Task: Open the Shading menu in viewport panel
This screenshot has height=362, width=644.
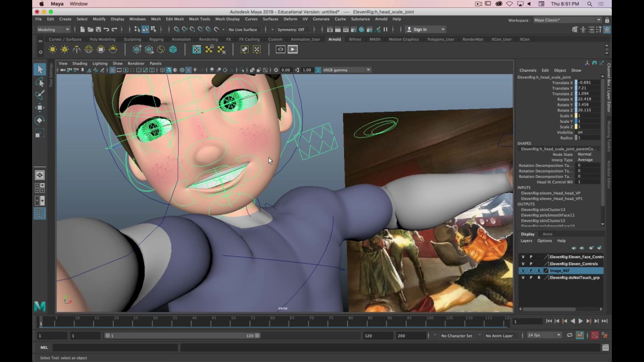Action: (x=79, y=63)
